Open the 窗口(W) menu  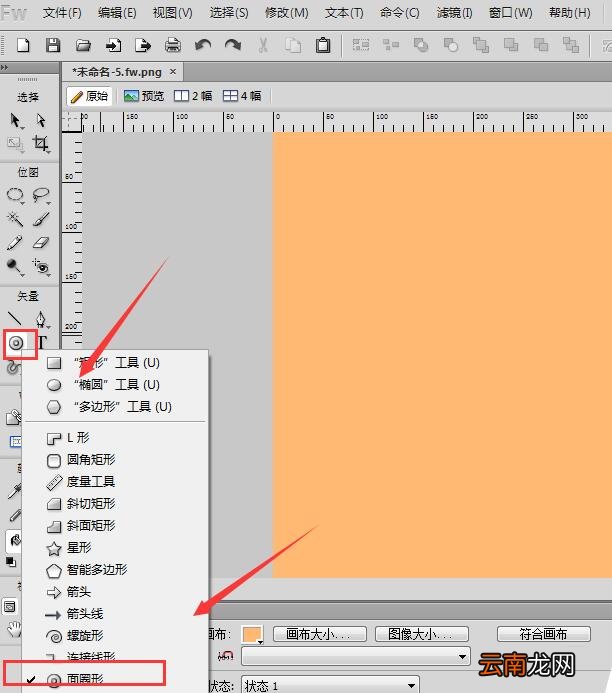click(510, 13)
